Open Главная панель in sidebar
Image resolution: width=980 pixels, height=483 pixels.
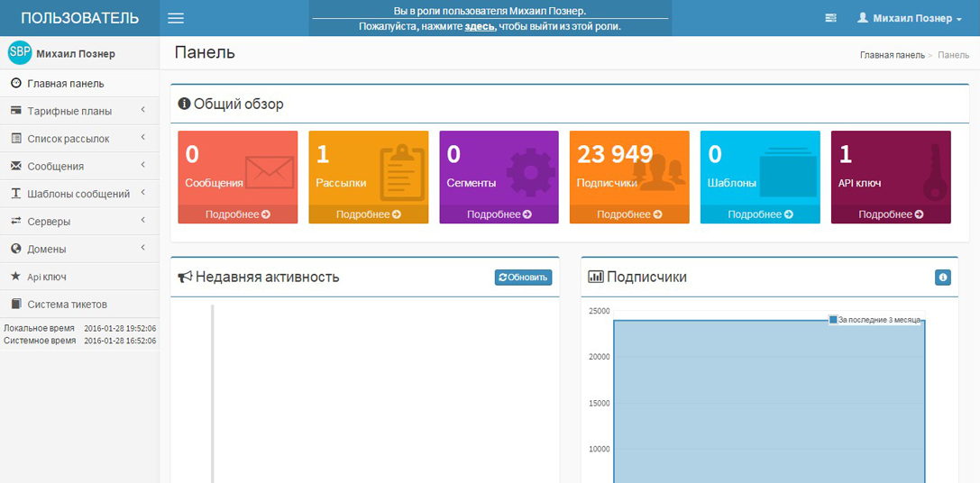pos(80,84)
